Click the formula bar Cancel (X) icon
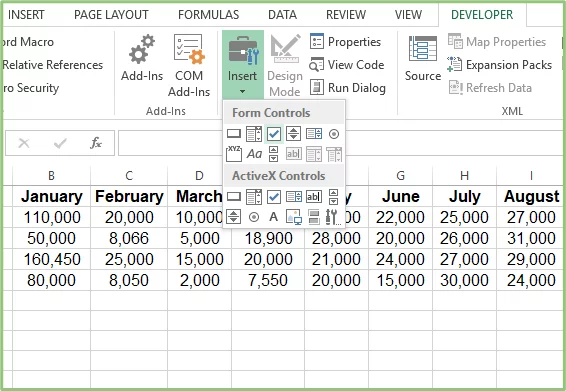The image size is (566, 391). (24, 143)
